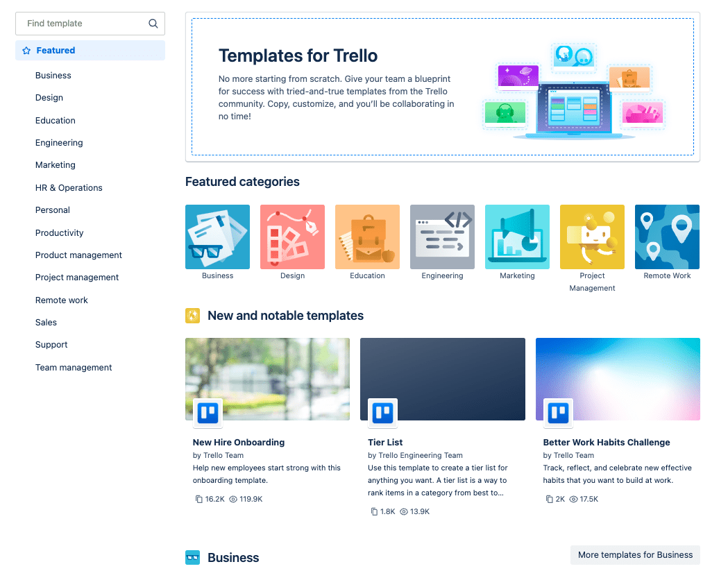Click More templates for Business button

(x=635, y=555)
